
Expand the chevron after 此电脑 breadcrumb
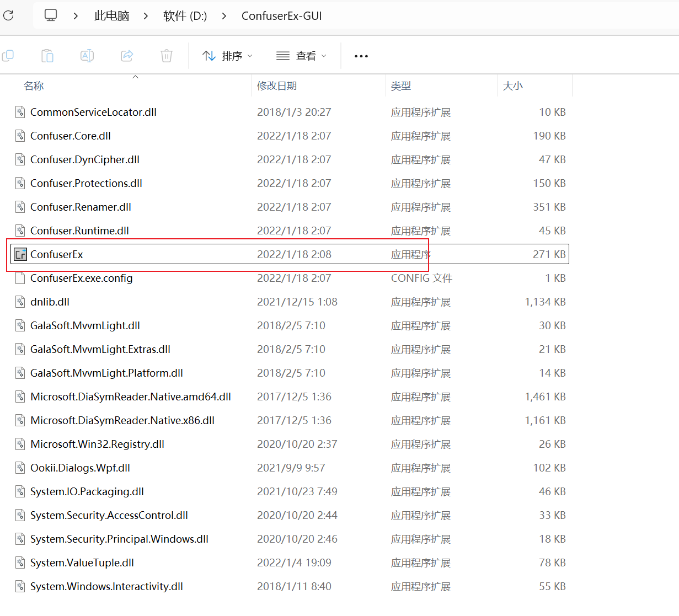pos(146,16)
